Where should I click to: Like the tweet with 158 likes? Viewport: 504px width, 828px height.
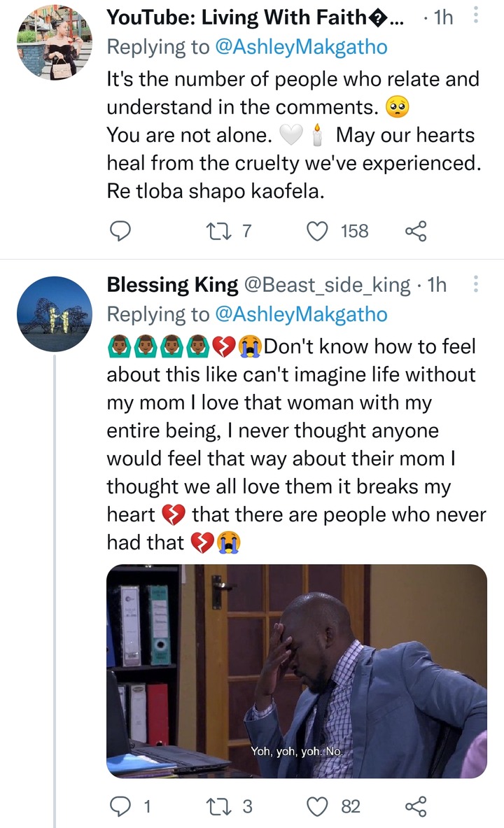[x=318, y=231]
